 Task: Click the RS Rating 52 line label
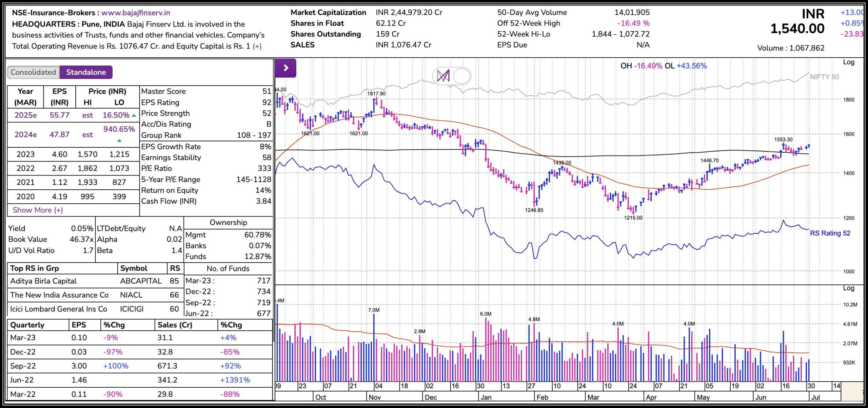coord(830,233)
